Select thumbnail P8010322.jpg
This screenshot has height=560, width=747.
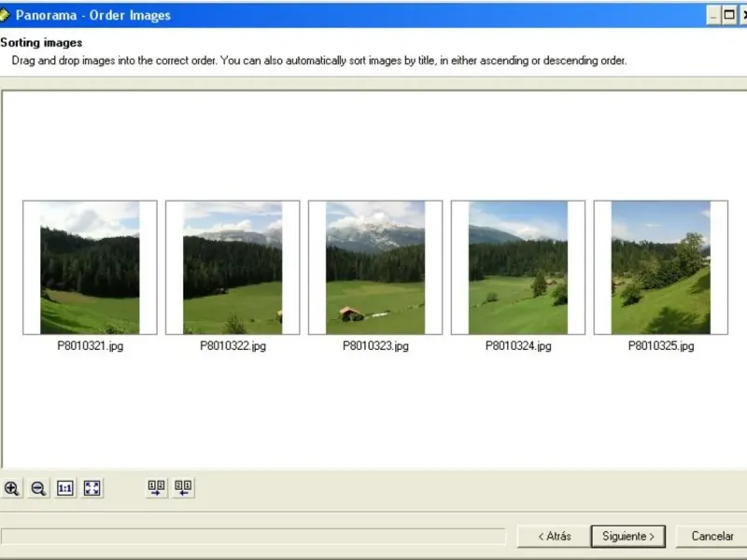click(233, 267)
